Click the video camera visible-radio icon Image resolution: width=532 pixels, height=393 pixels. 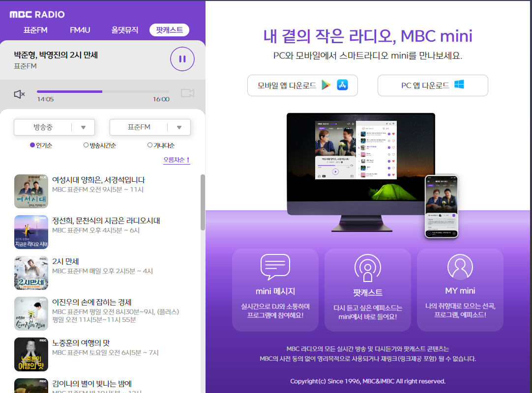pyautogui.click(x=187, y=93)
